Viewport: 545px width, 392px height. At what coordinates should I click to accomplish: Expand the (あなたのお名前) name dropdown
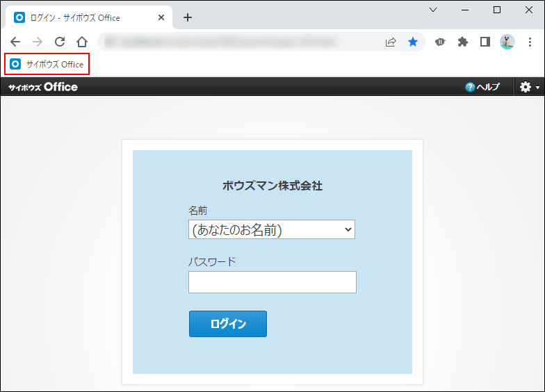point(271,229)
